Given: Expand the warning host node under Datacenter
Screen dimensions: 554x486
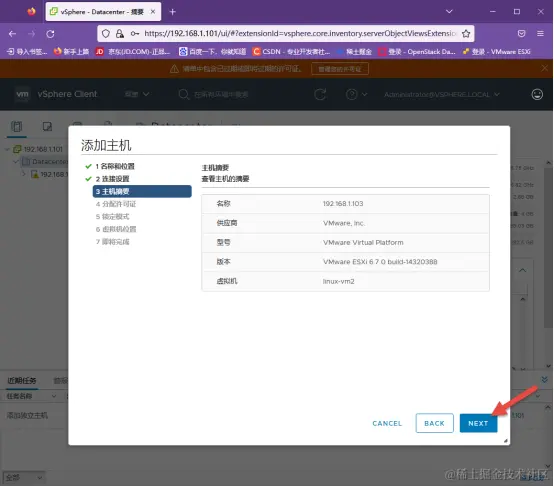Looking at the screenshot, I should tap(24, 174).
